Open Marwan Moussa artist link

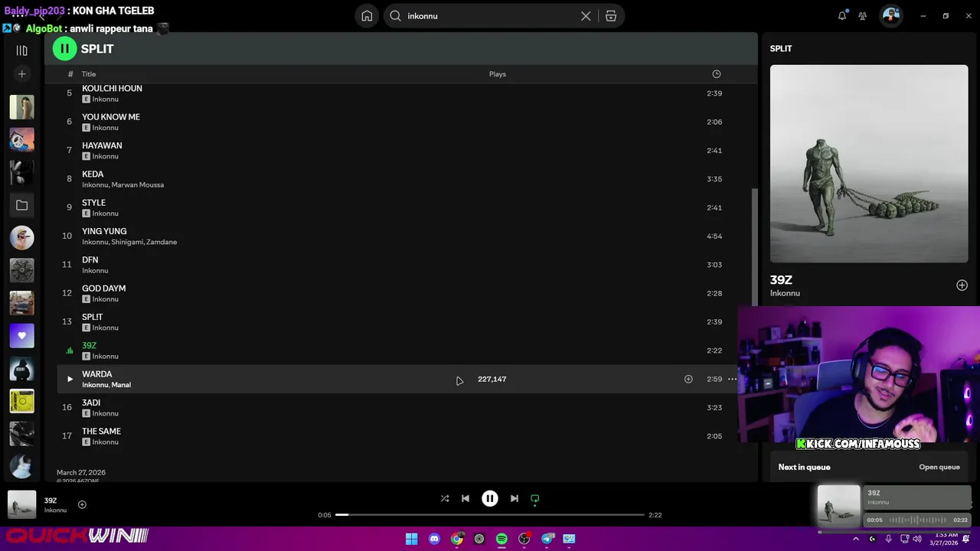(x=138, y=185)
